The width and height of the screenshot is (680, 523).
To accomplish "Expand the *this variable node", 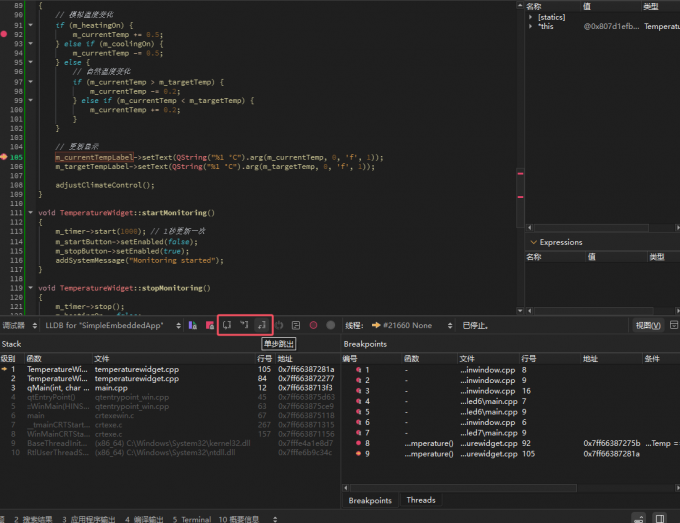I will 531,26.
